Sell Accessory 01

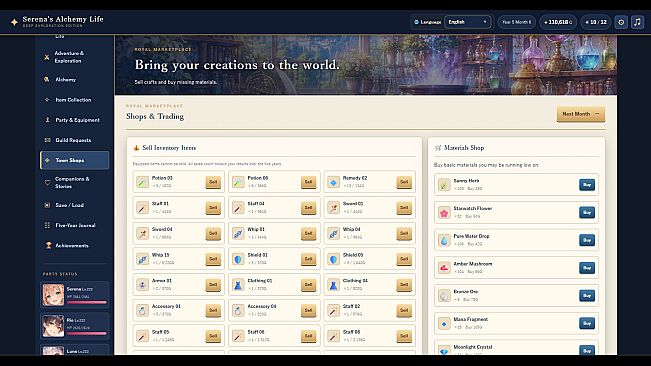[x=213, y=310]
